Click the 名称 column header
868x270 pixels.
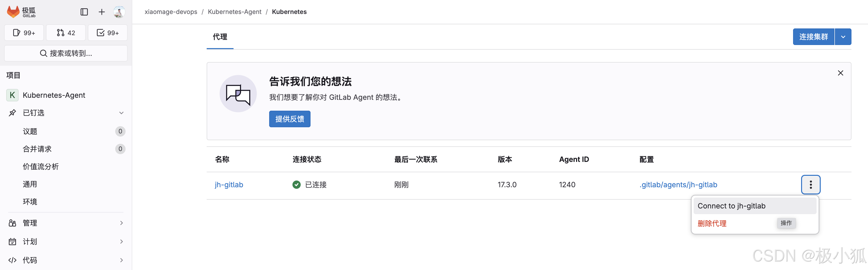pyautogui.click(x=222, y=159)
